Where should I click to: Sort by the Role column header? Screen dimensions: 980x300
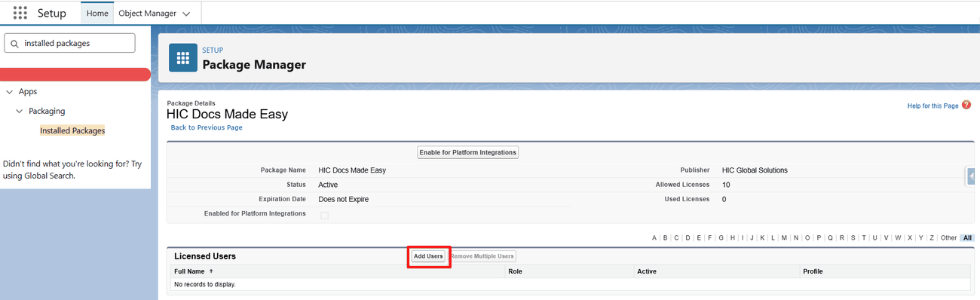[x=516, y=271]
